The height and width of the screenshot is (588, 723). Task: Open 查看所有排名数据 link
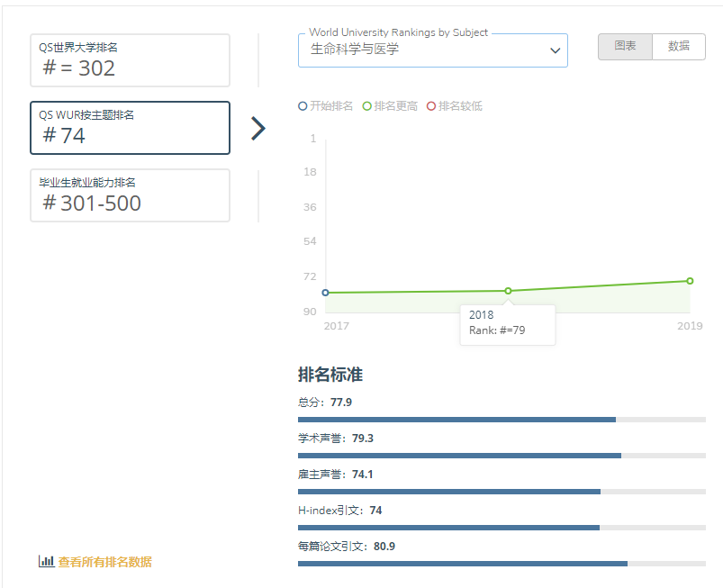tap(104, 562)
